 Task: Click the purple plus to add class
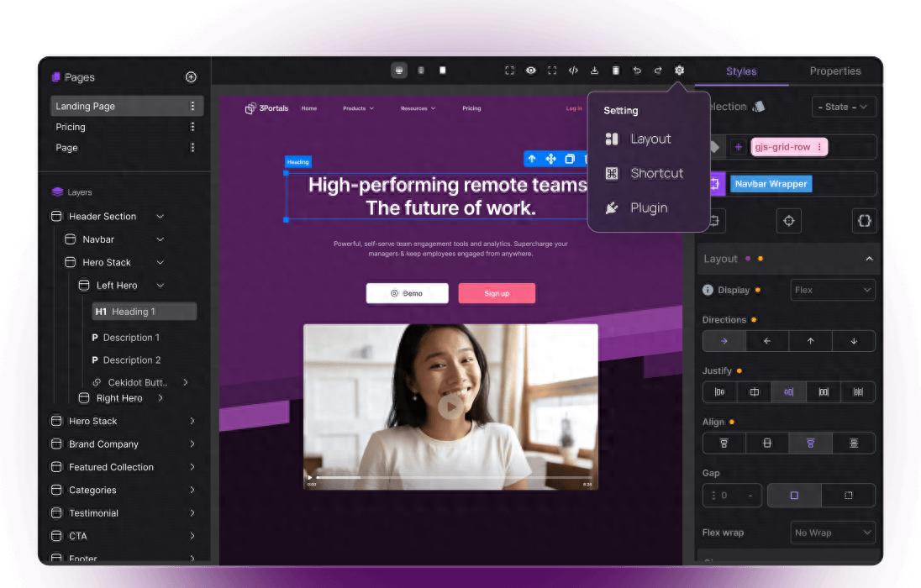tap(739, 147)
